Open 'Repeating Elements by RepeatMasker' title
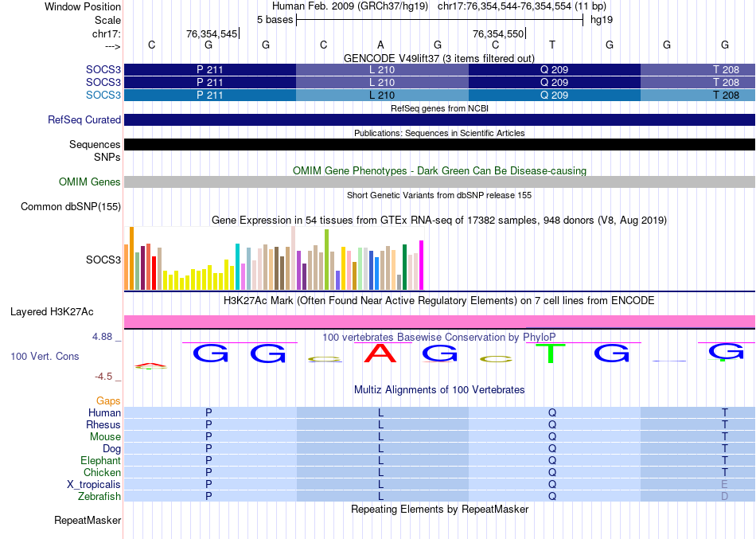The image size is (756, 539). (x=439, y=510)
